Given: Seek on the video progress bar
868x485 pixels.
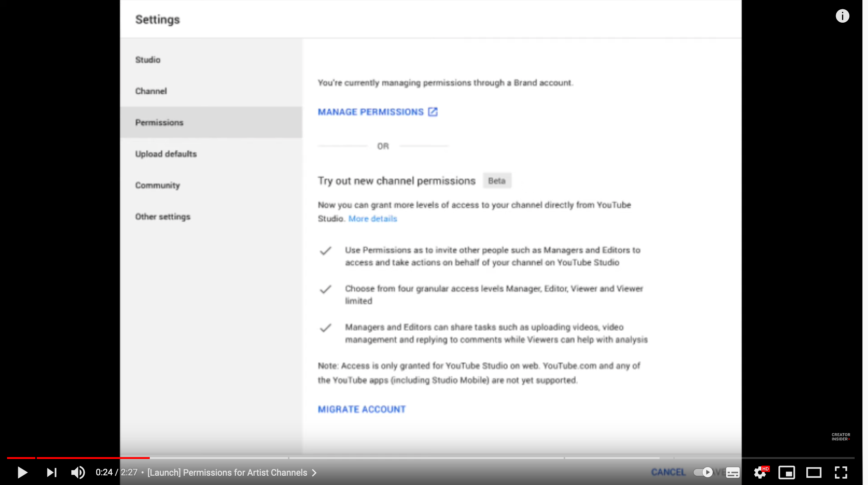Looking at the screenshot, I should pos(431,458).
